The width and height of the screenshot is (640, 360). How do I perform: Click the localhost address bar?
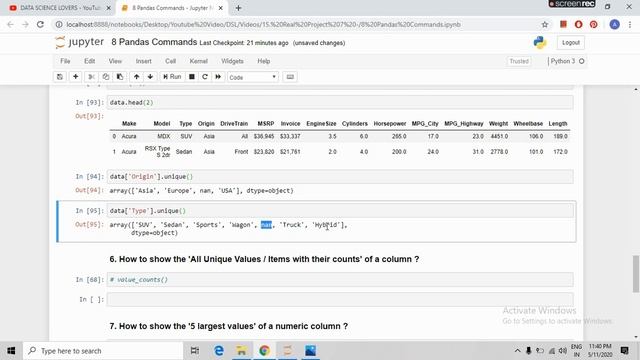pos(263,24)
